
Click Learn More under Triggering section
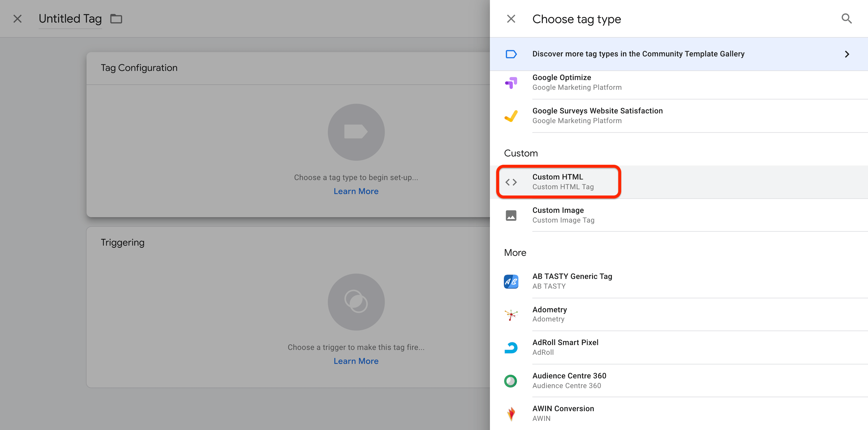[356, 361]
